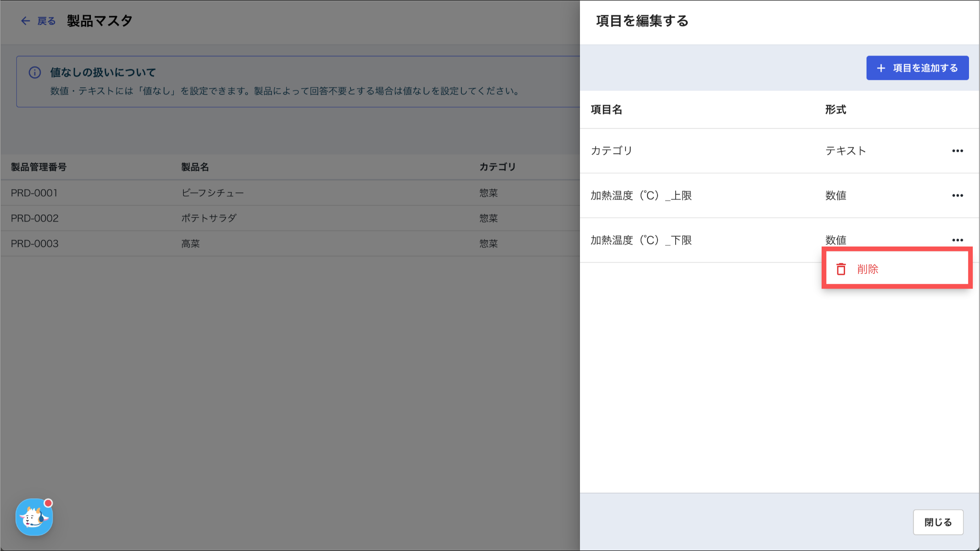The height and width of the screenshot is (551, 980).
Task: Click the 製品管理番号 column header
Action: (x=39, y=167)
